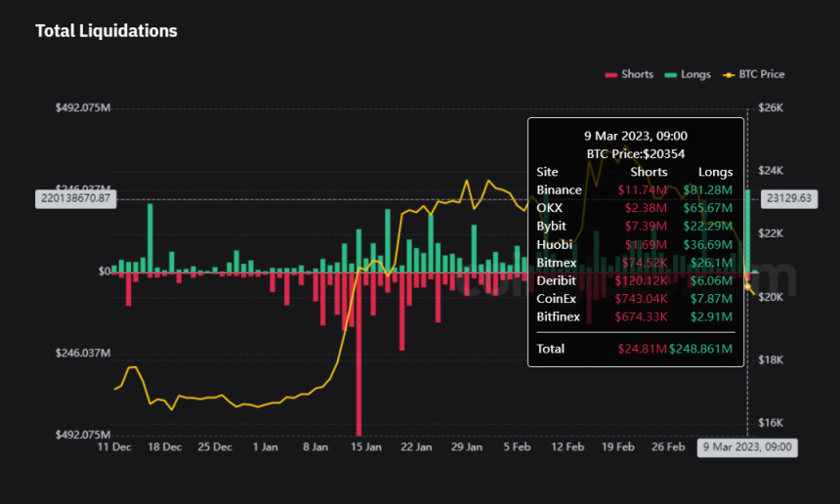Click the 9 Mar 2023, 09:00 crosshair date label
840x504 pixels.
pos(747,447)
